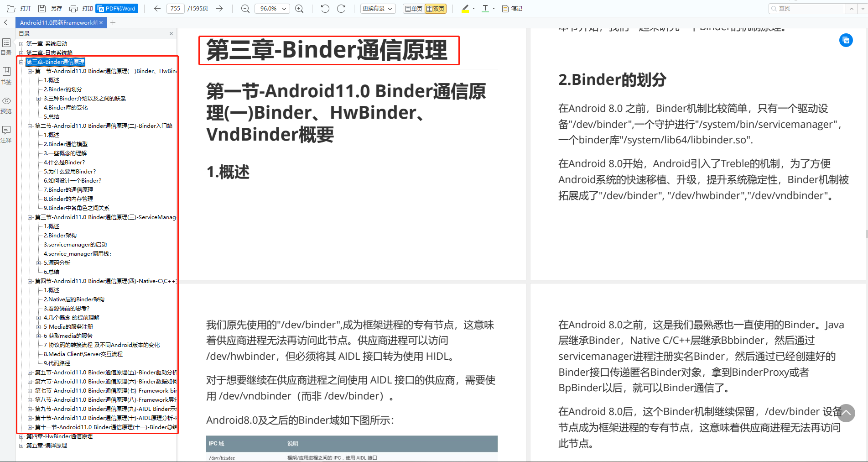Expand the 6 获取media的服务 tree node

tap(39, 336)
